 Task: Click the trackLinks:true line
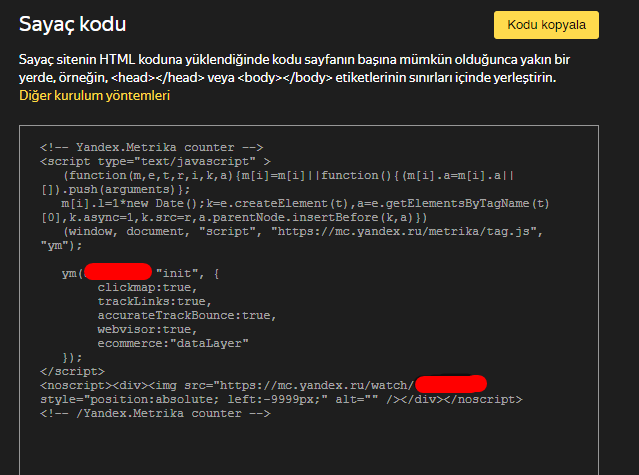coord(154,301)
